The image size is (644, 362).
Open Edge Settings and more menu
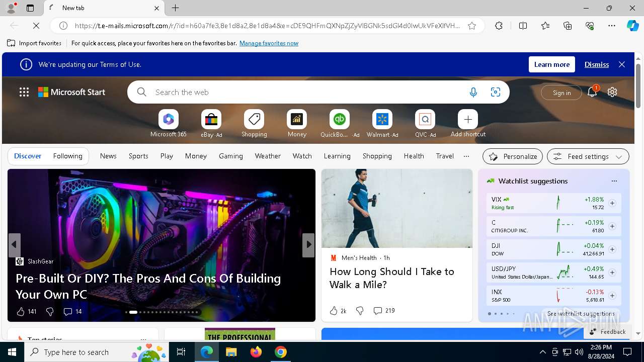[x=612, y=26]
